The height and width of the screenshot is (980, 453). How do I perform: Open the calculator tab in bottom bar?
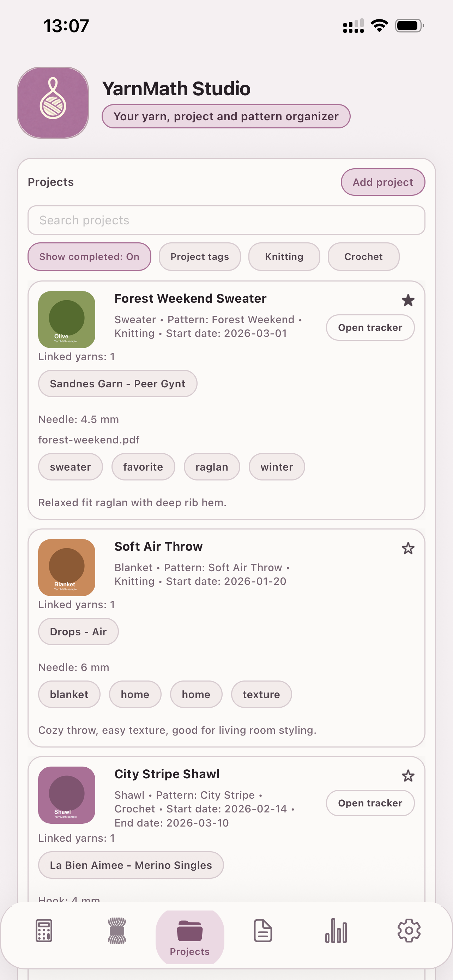pos(44,931)
